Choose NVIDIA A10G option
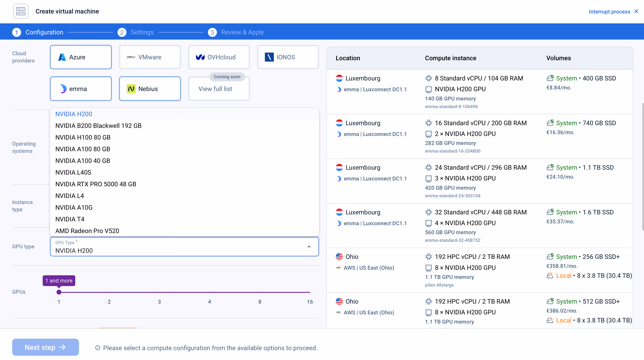The width and height of the screenshot is (644, 360). point(184,207)
